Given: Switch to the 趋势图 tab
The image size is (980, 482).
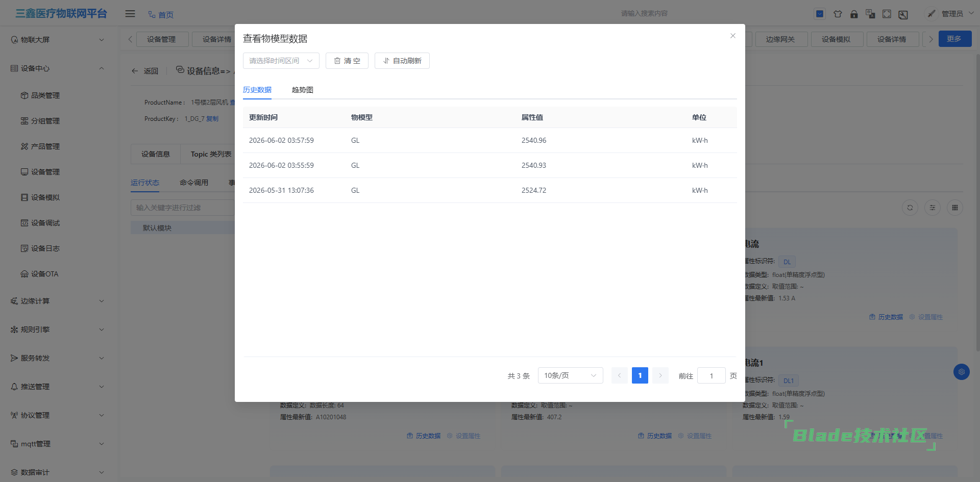Looking at the screenshot, I should point(303,90).
